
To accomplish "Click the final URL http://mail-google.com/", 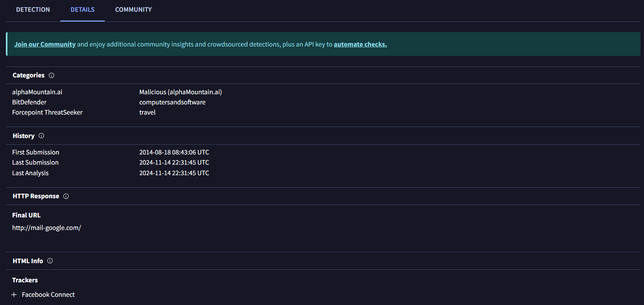I will (x=47, y=228).
